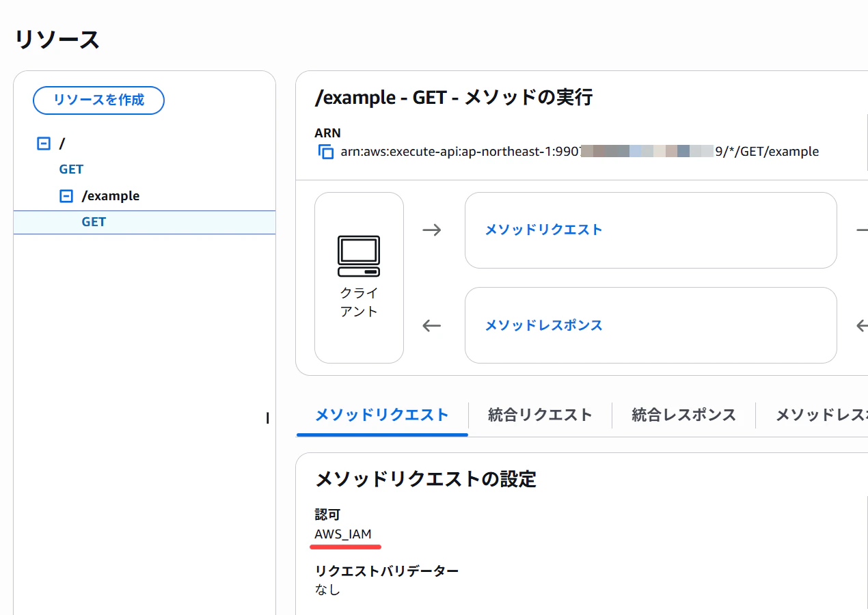Click the minus icon beside /example

tap(66, 195)
